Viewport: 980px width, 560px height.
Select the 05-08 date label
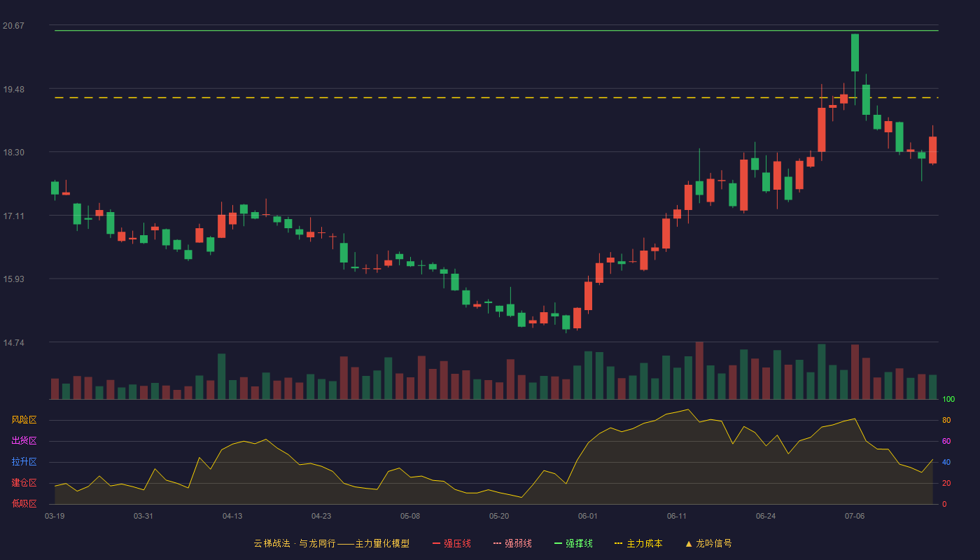(410, 516)
